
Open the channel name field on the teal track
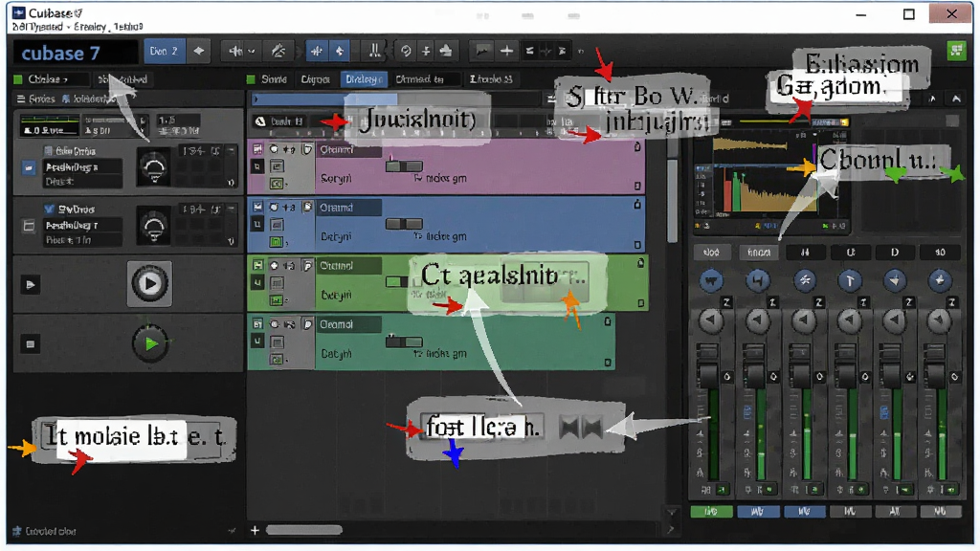coord(349,325)
